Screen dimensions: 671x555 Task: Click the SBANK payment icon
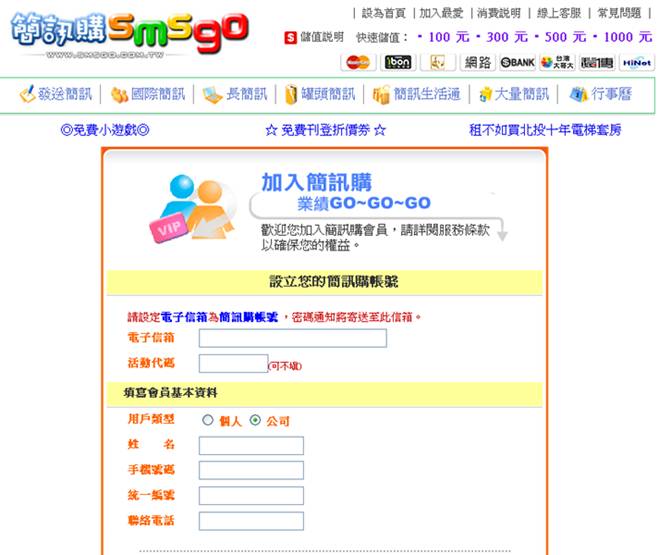(516, 62)
